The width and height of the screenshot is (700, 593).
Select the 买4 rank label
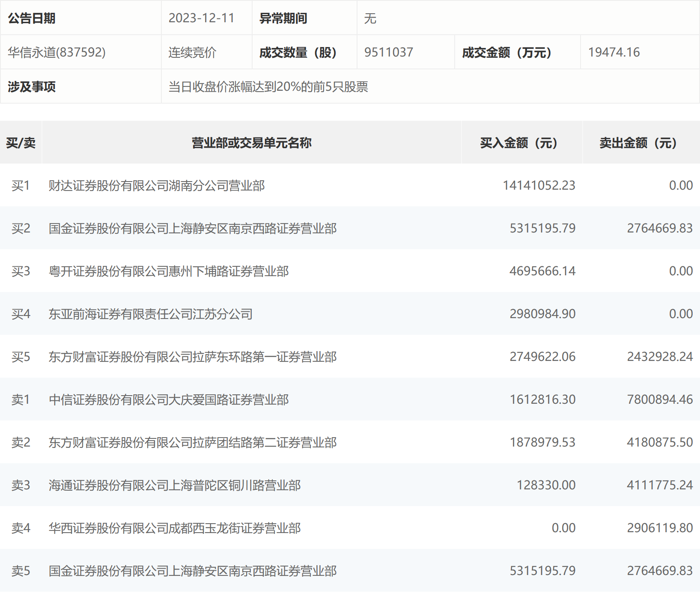pos(21,314)
